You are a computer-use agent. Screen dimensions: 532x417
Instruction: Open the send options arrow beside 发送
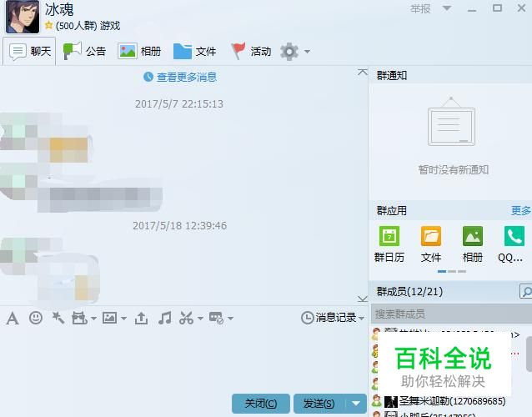coord(356,404)
